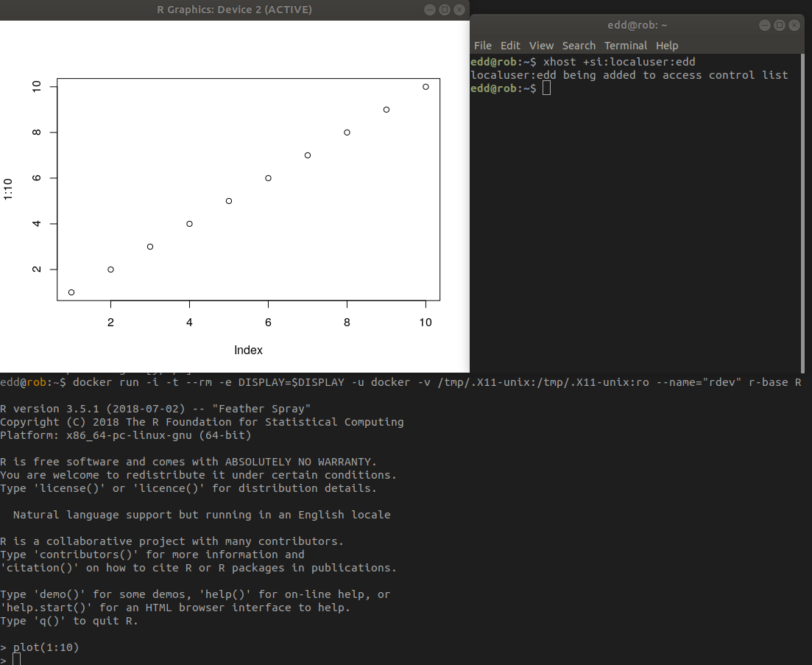The width and height of the screenshot is (812, 665).
Task: Click the 'xhost +si:localuser:edd' command text
Action: [619, 62]
